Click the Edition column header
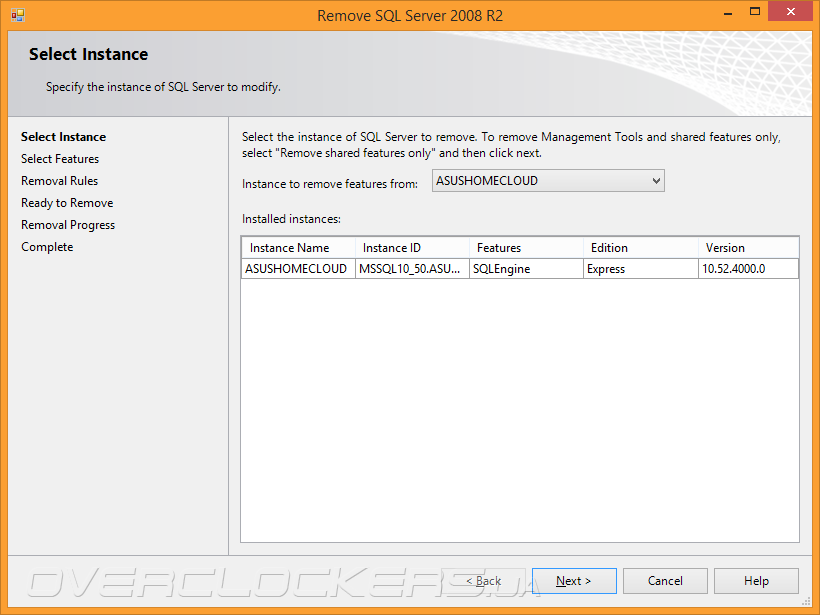This screenshot has height=615, width=820. 640,248
